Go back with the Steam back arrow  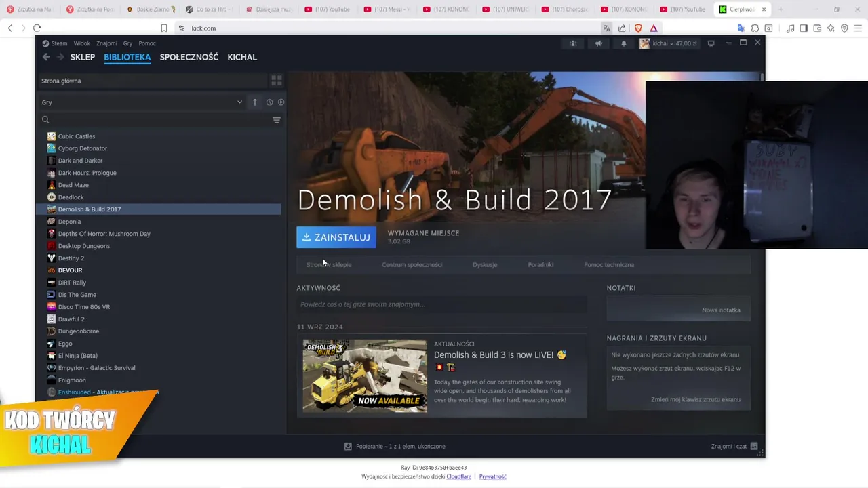pyautogui.click(x=46, y=57)
